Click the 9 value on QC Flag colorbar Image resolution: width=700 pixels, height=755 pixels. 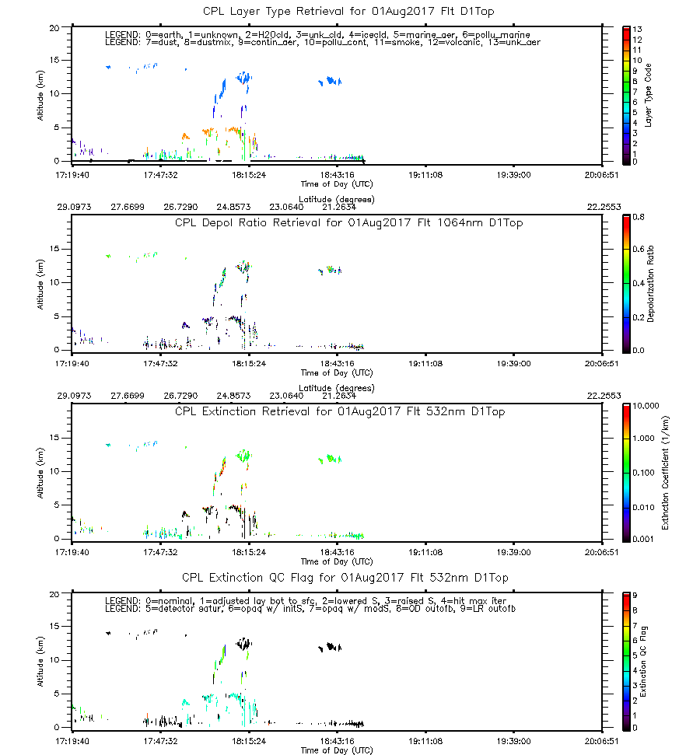[635, 596]
